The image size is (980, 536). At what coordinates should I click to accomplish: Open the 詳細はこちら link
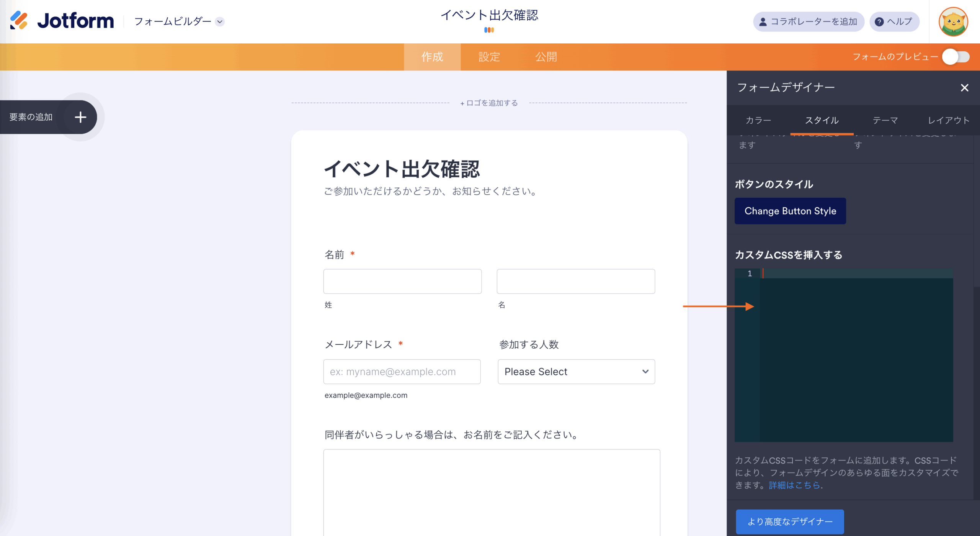click(794, 485)
